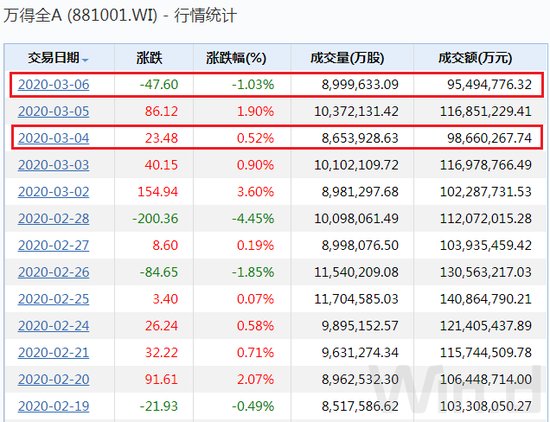Select turnover cell 106,448,714.00
The width and height of the screenshot is (550, 422).
tap(486, 379)
